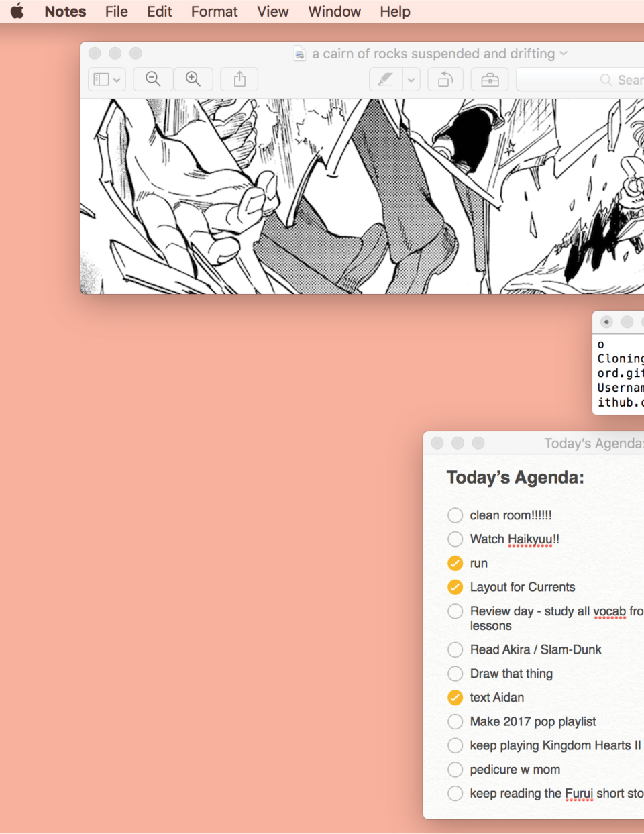Check off Make 2017 pop playlist
Image resolution: width=644 pixels, height=834 pixels.
click(x=455, y=721)
